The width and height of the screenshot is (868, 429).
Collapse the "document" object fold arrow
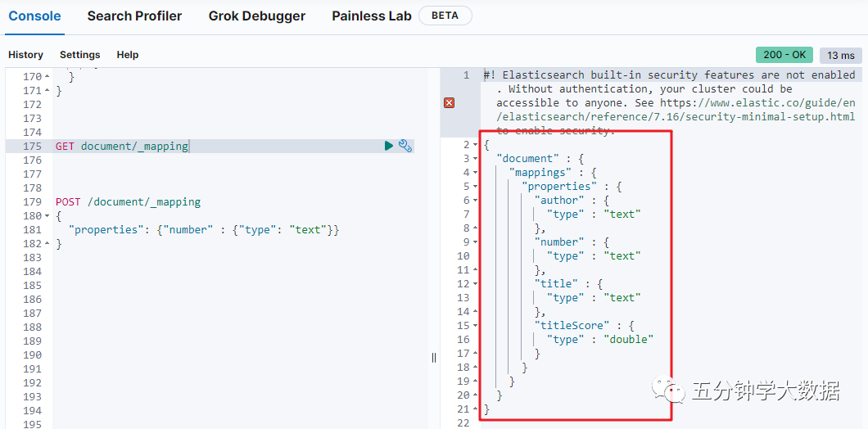[x=476, y=159]
